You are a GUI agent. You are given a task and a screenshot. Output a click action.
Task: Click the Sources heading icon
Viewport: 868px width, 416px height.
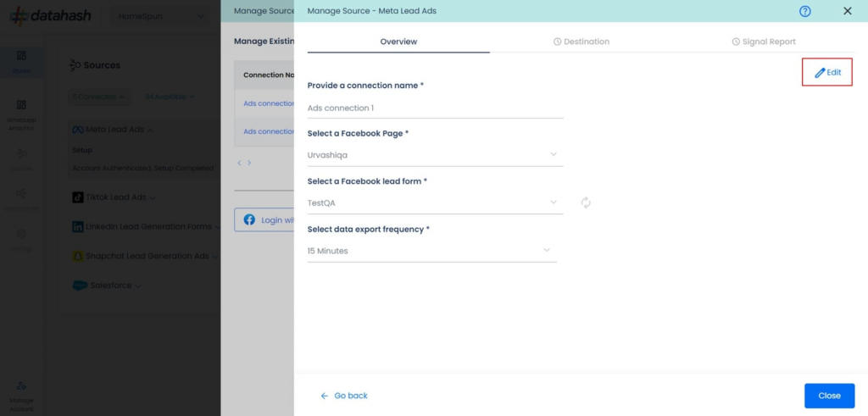75,65
